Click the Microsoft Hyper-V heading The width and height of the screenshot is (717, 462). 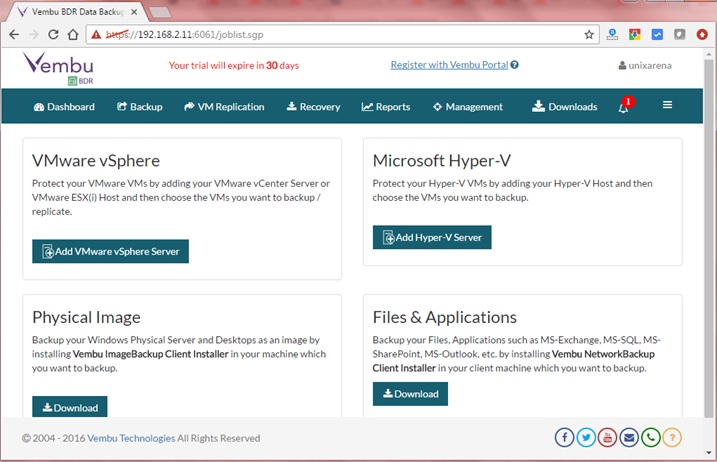pyautogui.click(x=442, y=161)
